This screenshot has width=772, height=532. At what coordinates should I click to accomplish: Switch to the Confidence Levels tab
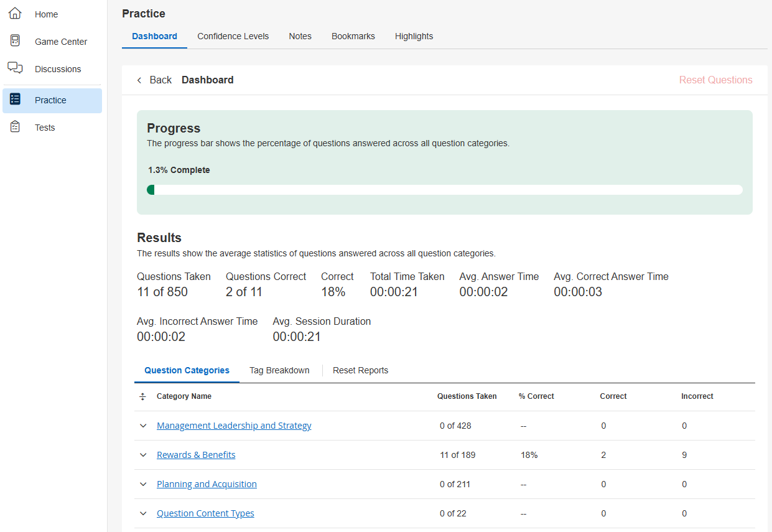(x=233, y=36)
